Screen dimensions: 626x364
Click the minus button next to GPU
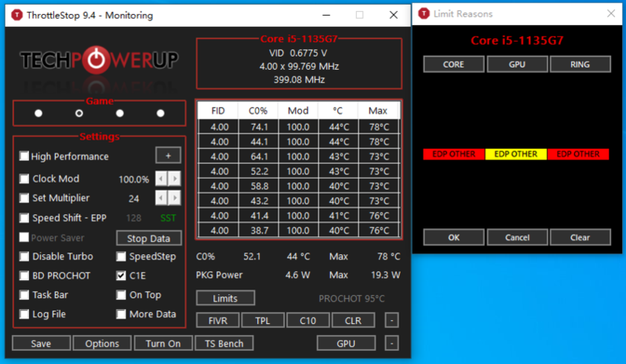(391, 344)
